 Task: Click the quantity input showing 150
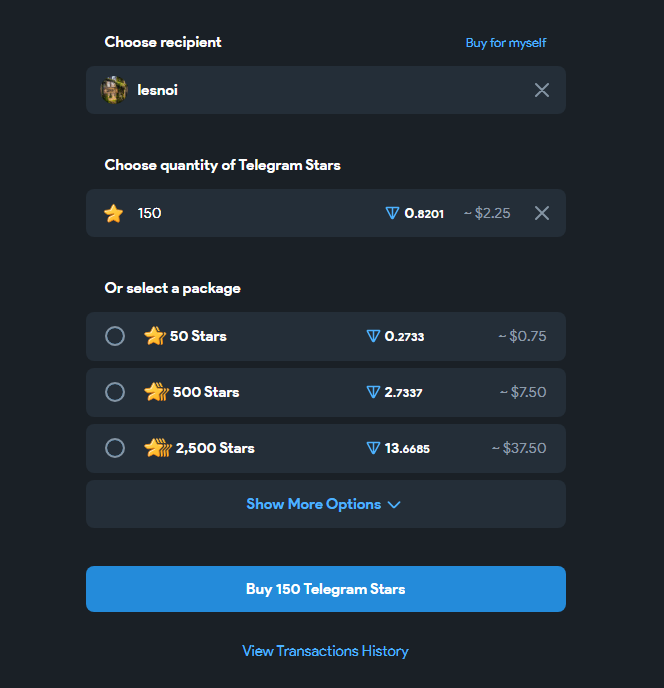click(x=326, y=213)
